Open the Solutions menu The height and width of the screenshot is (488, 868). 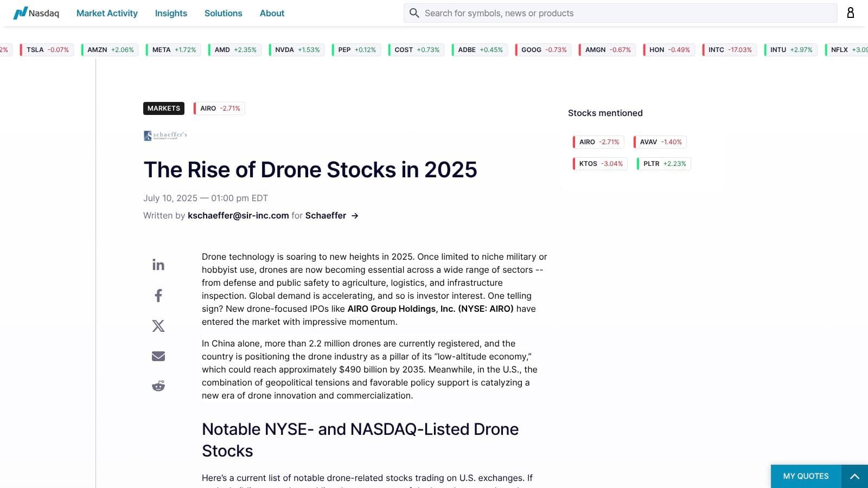click(x=223, y=13)
